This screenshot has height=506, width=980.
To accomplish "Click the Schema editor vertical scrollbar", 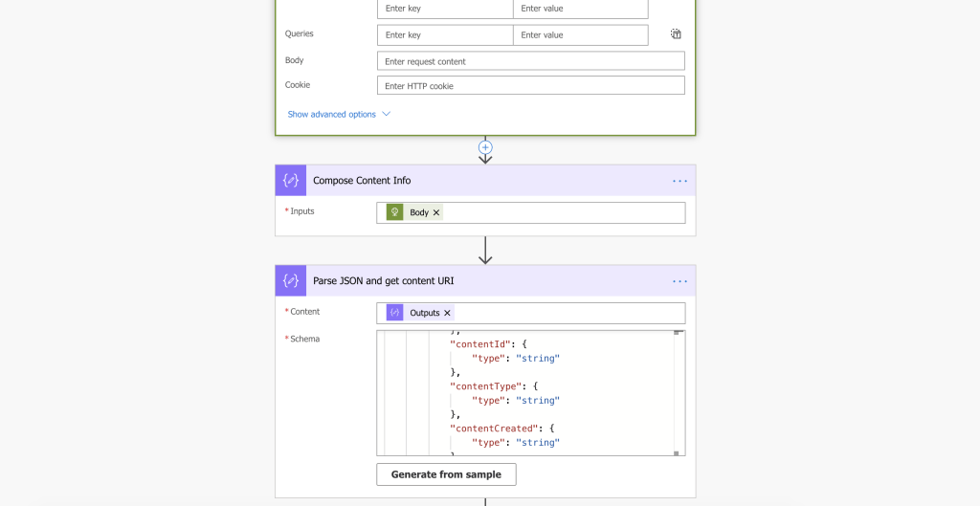I will pyautogui.click(x=679, y=392).
